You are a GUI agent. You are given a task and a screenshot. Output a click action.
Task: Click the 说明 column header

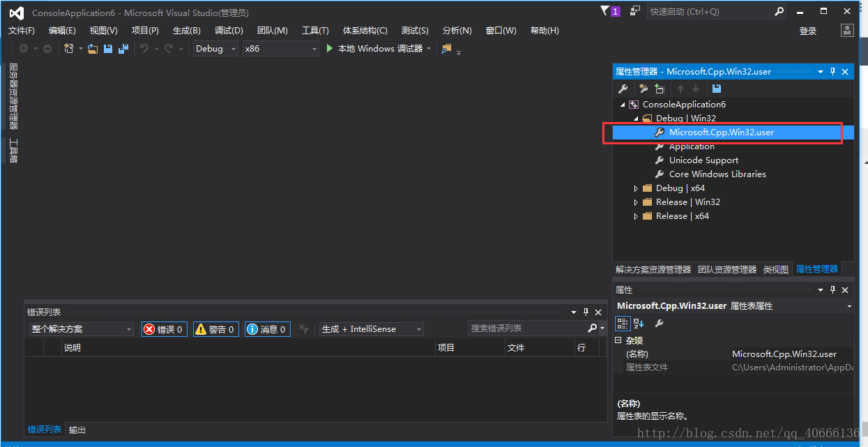coord(249,348)
